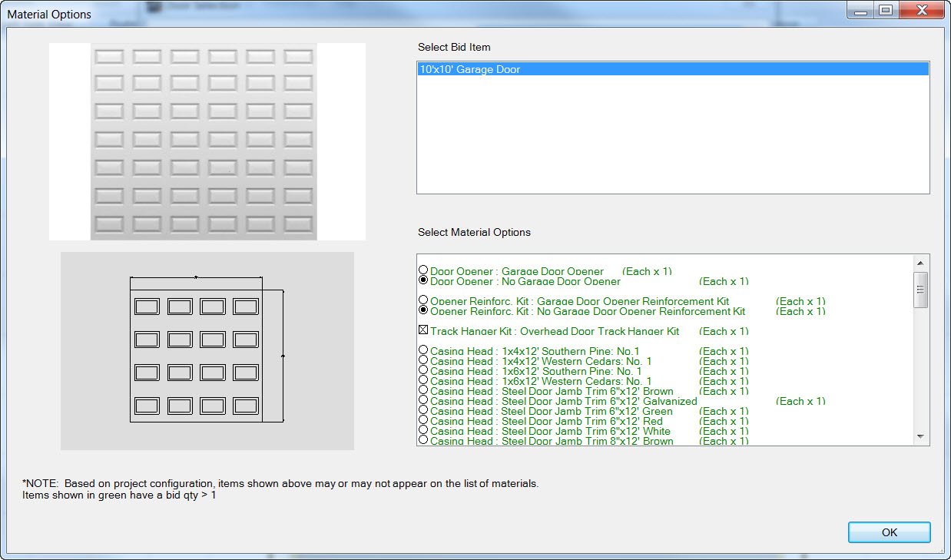Choose Steel Door Jamb Trim 8"x12' Brown

[423, 440]
